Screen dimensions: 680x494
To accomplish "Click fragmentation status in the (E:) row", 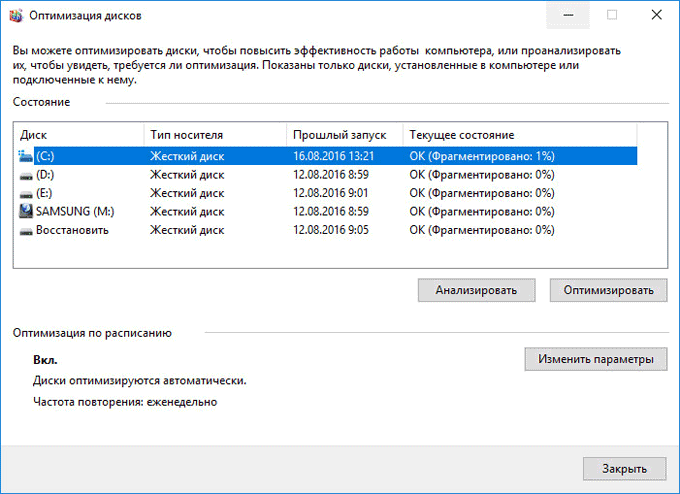I will (x=482, y=193).
